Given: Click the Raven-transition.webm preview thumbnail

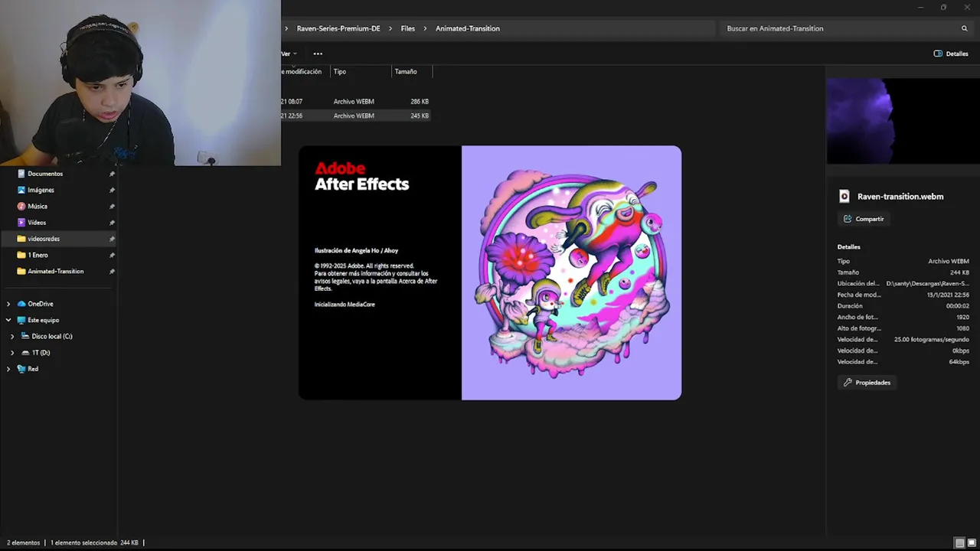Looking at the screenshot, I should [x=903, y=121].
